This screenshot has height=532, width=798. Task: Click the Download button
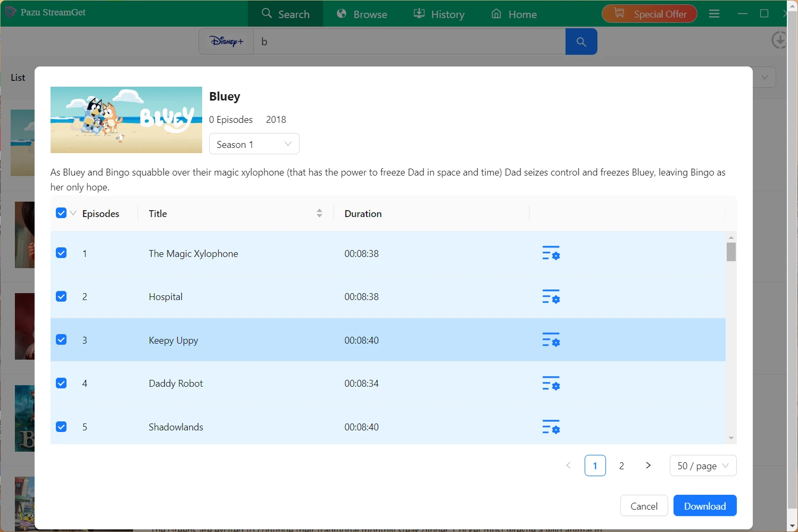[x=705, y=506]
